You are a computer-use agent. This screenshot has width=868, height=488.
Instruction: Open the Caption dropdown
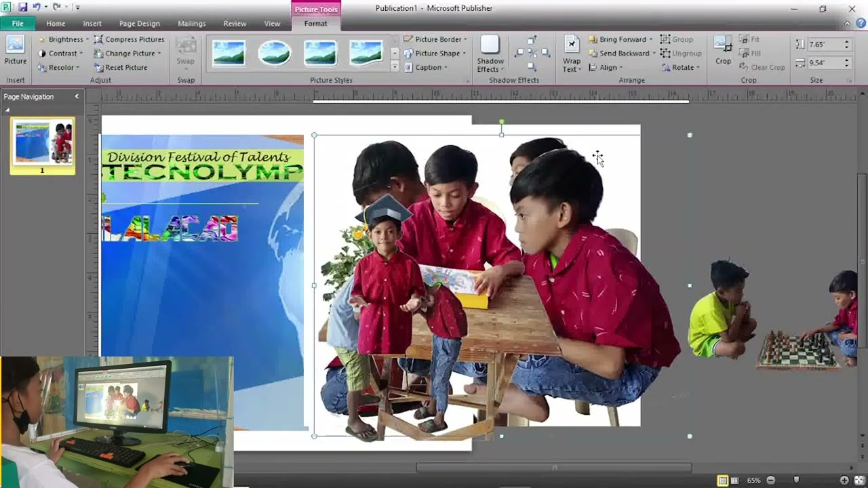[425, 67]
